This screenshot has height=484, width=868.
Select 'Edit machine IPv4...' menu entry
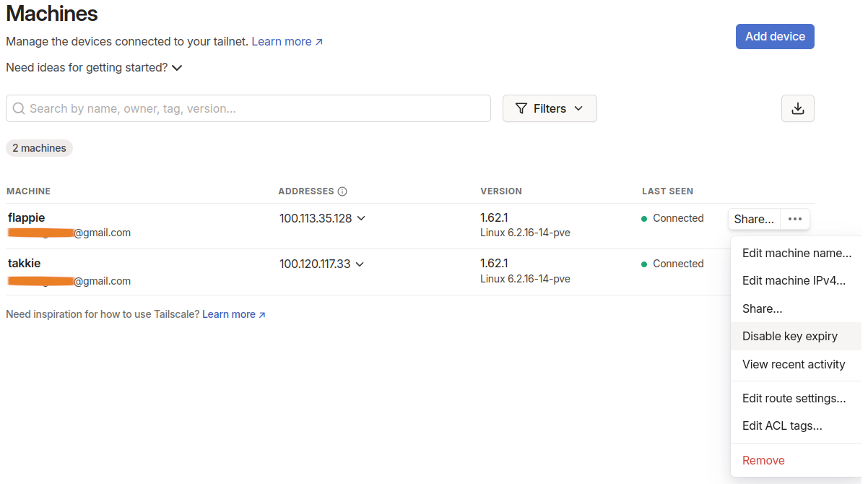click(797, 281)
